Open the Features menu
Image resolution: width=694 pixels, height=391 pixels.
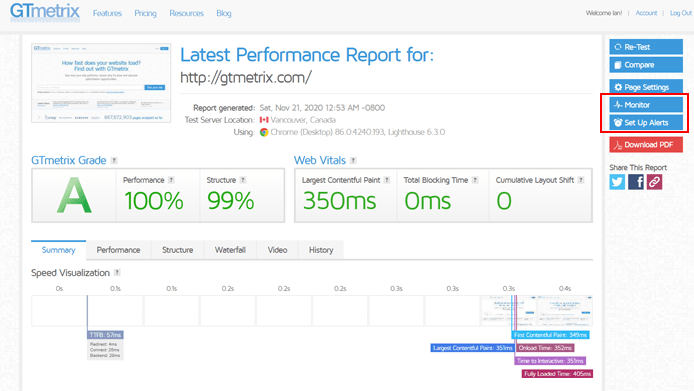point(107,13)
